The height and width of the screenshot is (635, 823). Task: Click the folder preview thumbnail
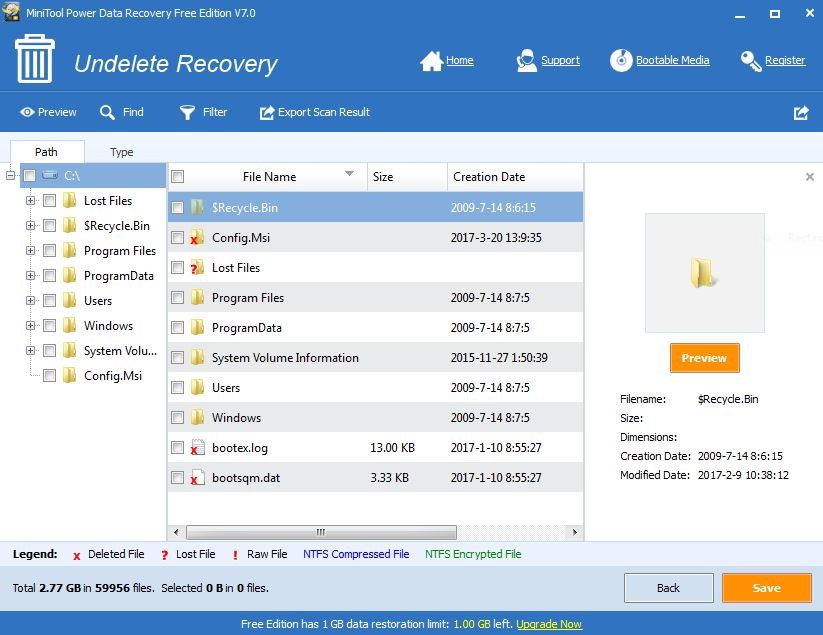coord(704,273)
